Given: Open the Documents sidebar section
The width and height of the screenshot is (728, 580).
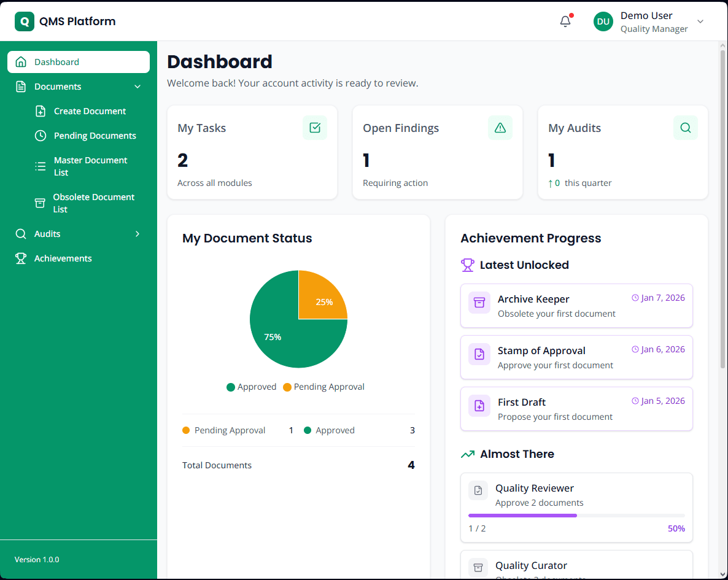Looking at the screenshot, I should 79,87.
